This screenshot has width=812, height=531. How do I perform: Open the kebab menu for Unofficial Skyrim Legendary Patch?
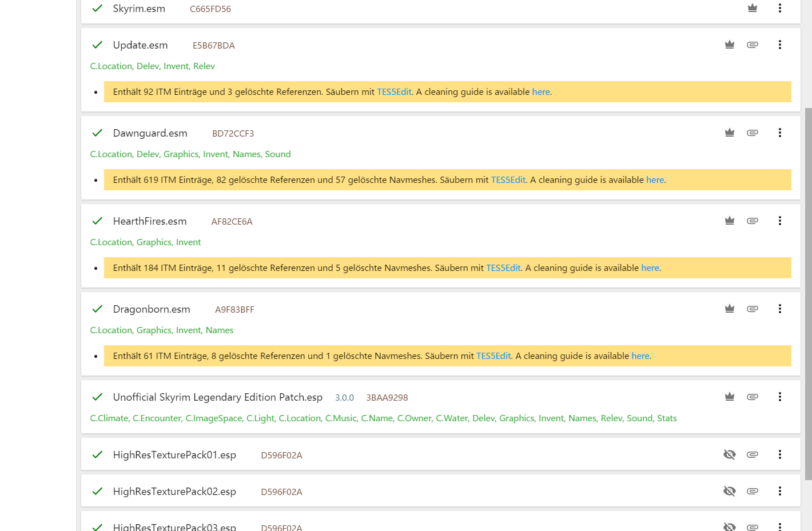[780, 397]
